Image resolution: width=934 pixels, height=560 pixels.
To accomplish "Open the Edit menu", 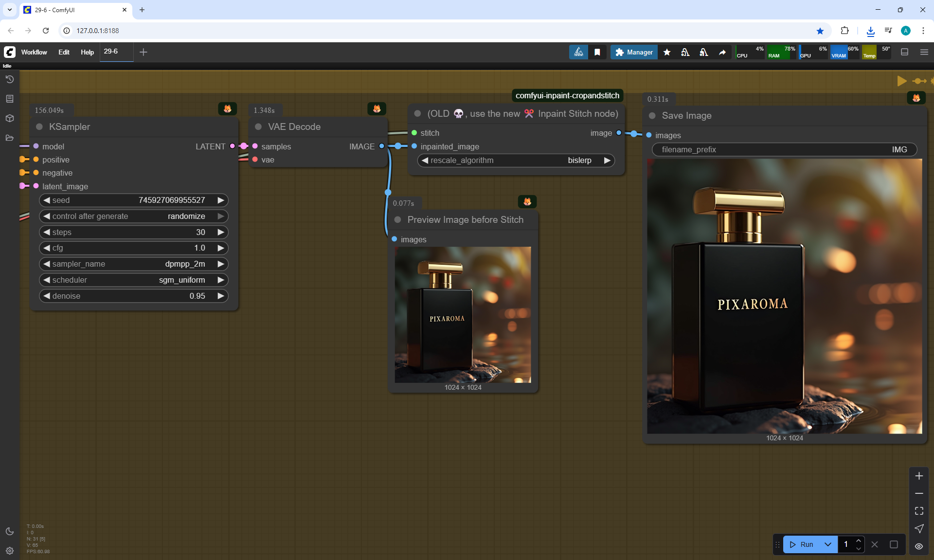I will click(64, 52).
